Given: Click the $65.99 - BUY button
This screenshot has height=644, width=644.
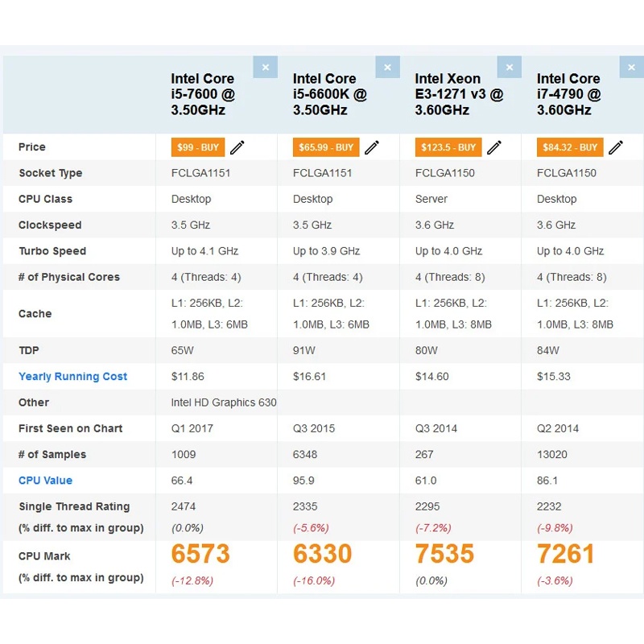Looking at the screenshot, I should pyautogui.click(x=326, y=147).
